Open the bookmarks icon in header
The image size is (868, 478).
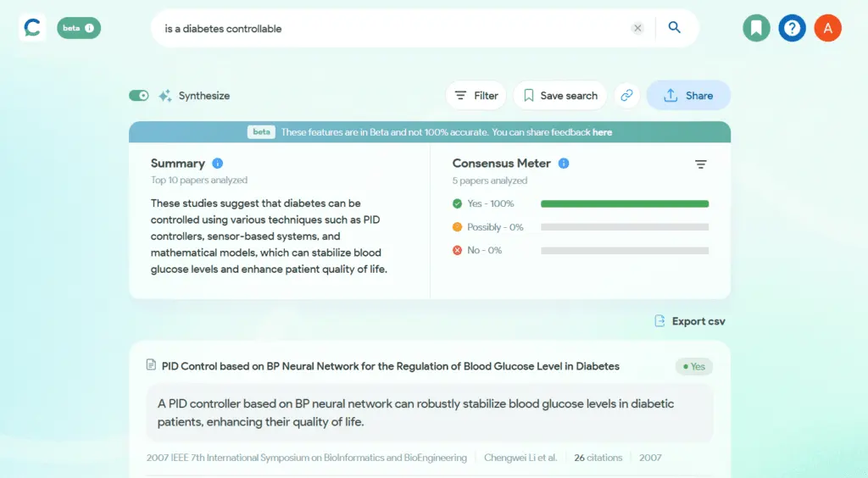tap(756, 28)
